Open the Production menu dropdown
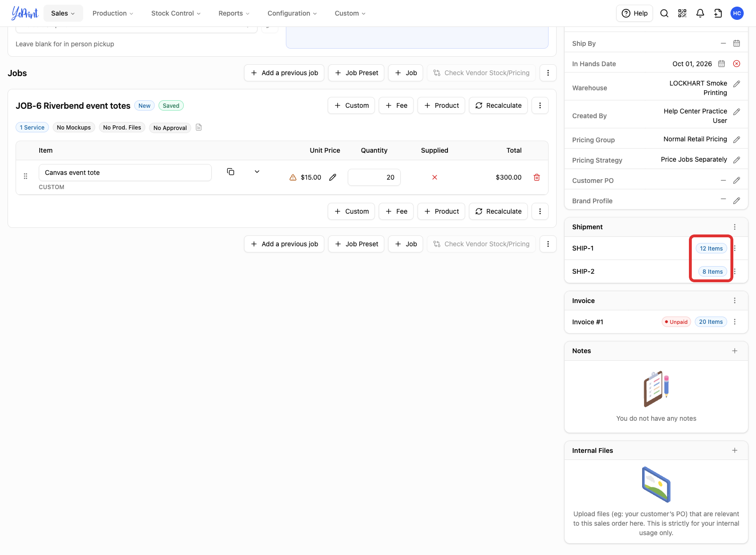 tap(113, 13)
